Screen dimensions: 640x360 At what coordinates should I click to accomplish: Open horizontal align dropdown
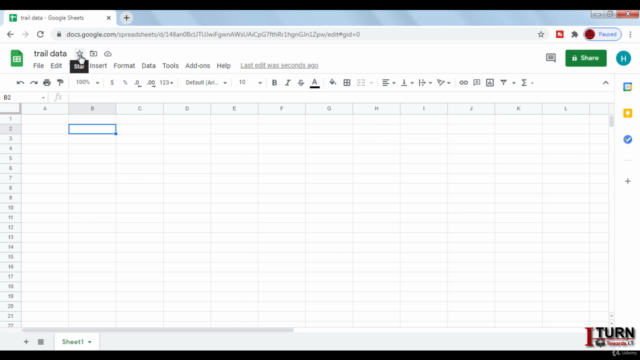388,83
